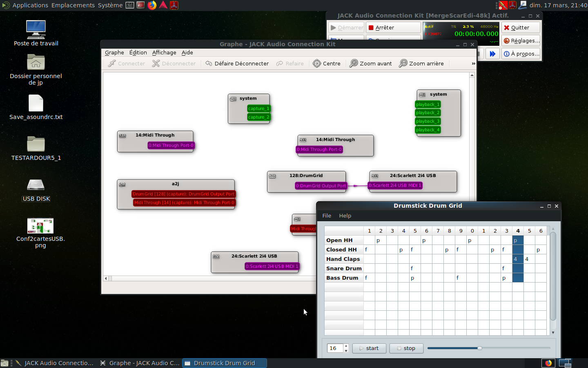
Task: Open the network tray icon
Action: click(523, 5)
